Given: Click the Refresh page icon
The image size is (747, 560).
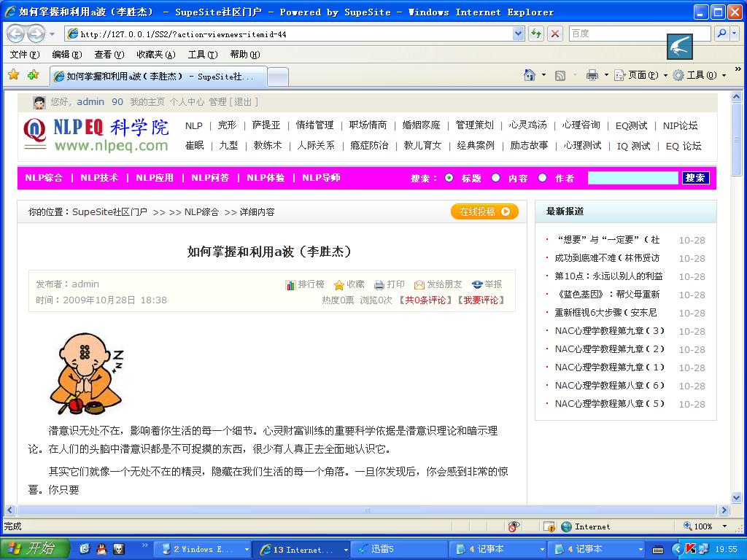Looking at the screenshot, I should [536, 34].
